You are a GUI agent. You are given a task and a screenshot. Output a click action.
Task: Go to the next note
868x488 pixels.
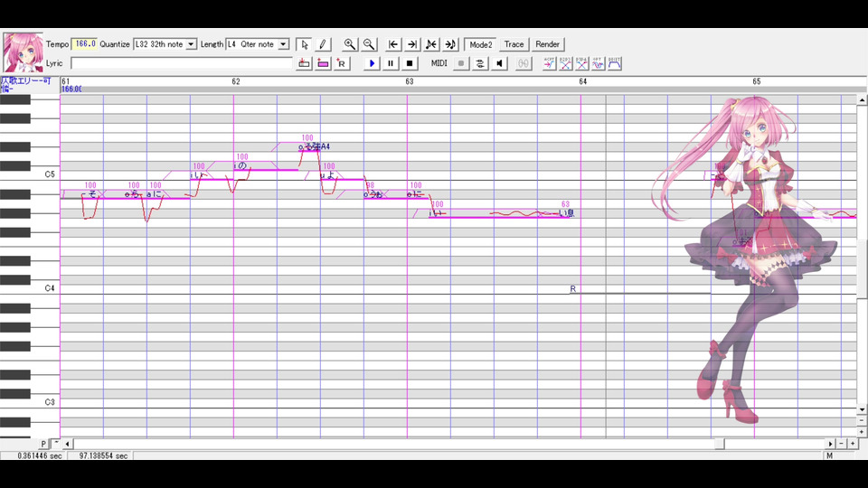pyautogui.click(x=450, y=44)
